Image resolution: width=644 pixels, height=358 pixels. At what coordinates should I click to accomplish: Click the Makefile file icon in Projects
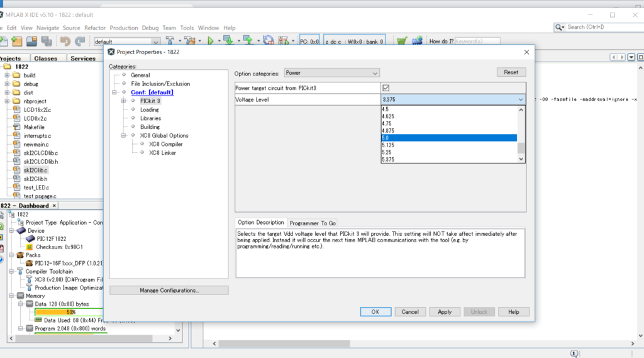(x=17, y=127)
